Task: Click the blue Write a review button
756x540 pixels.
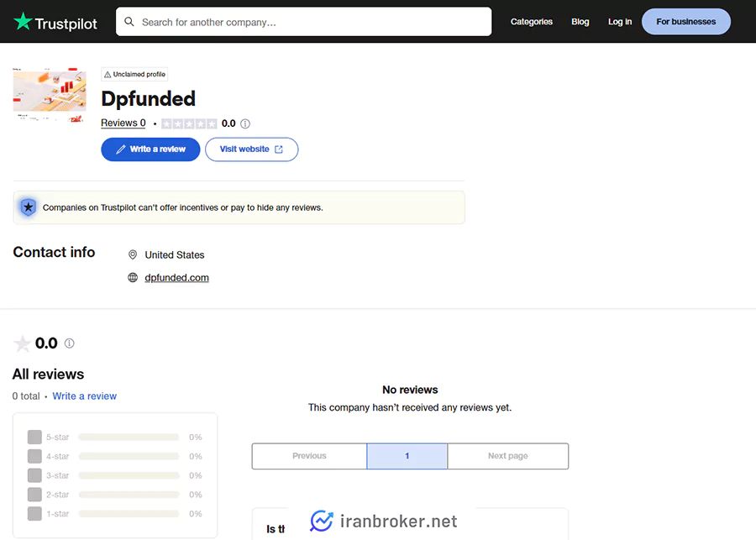Action: [x=150, y=149]
